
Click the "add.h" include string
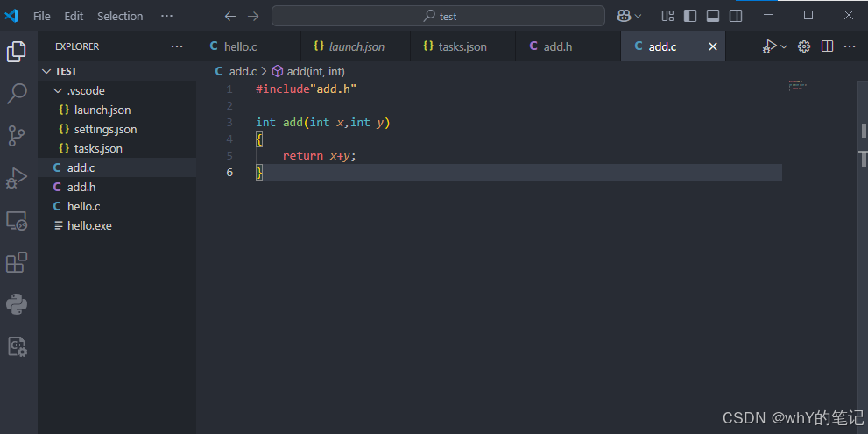point(333,89)
